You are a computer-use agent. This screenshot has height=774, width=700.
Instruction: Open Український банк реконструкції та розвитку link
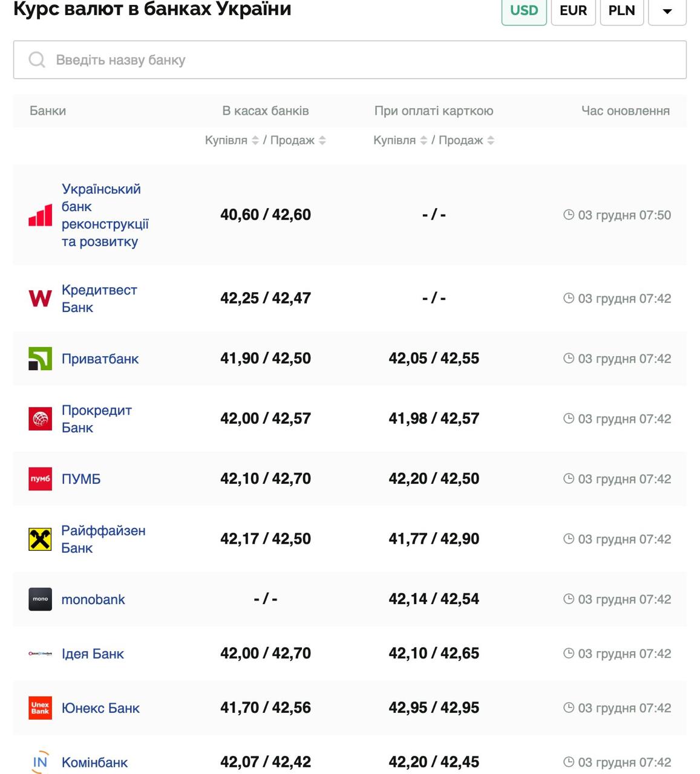coord(105,215)
